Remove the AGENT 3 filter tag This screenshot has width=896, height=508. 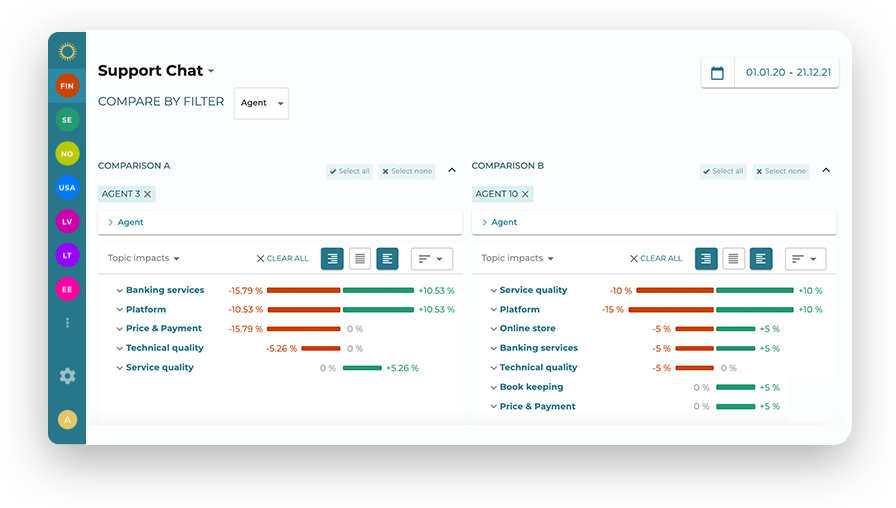coord(148,194)
